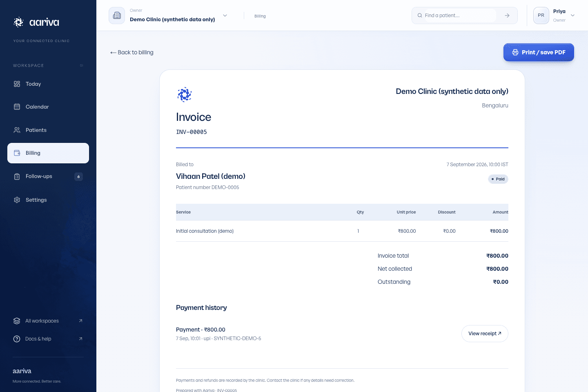Go to Patients in sidebar
This screenshot has height=392, width=588.
pos(48,130)
